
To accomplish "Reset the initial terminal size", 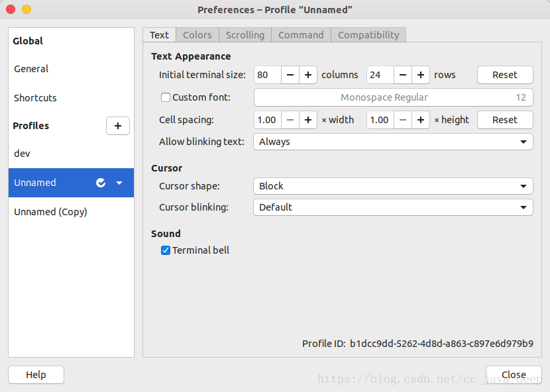I will 504,75.
